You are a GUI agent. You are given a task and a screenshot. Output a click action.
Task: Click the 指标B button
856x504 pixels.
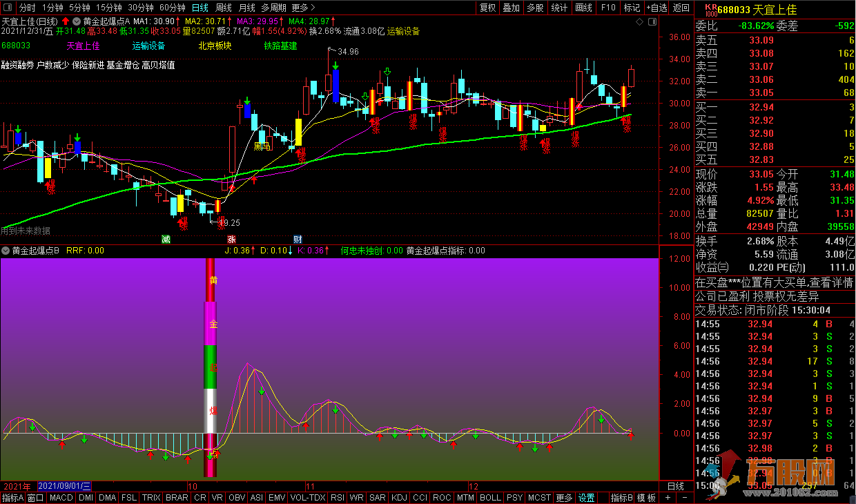pyautogui.click(x=622, y=498)
